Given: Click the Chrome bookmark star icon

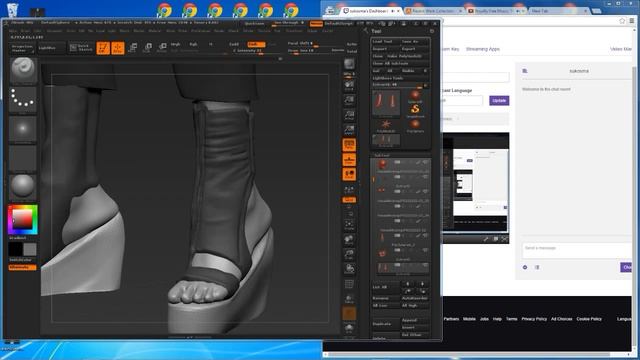Looking at the screenshot, I should [x=622, y=21].
